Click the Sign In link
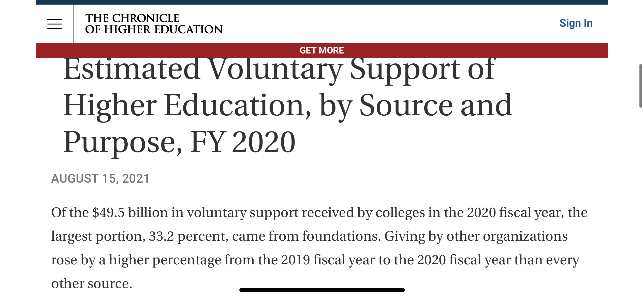 576,23
